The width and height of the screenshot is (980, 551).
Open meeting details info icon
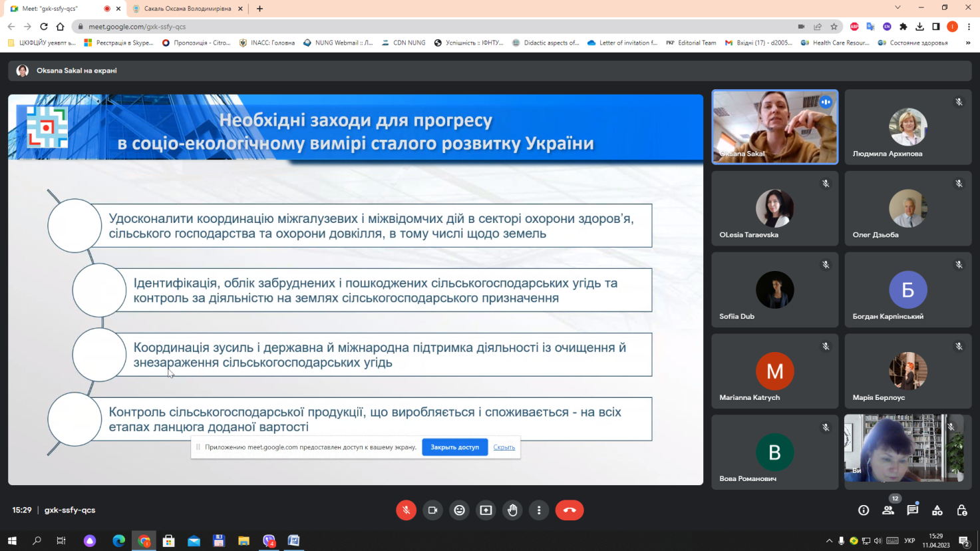(863, 510)
